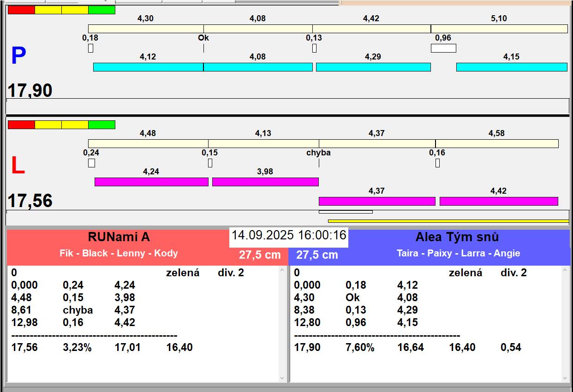The image size is (573, 392).
Task: Click the green start light in lane L
Action: [x=101, y=125]
